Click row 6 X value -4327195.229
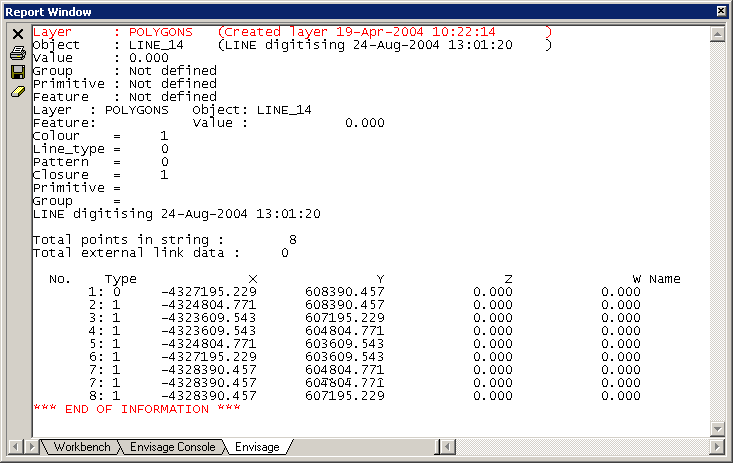Screen dimensions: 733x463 (209, 357)
